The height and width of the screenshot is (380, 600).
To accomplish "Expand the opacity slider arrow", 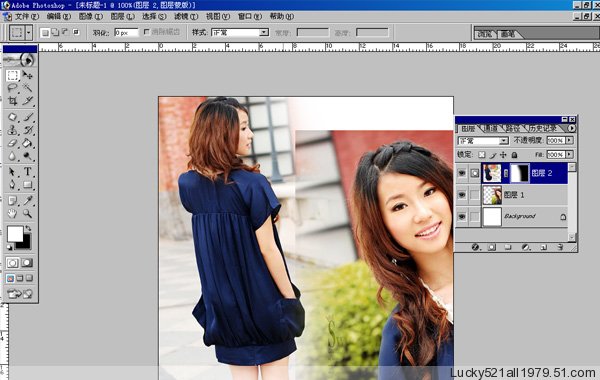I will [570, 140].
